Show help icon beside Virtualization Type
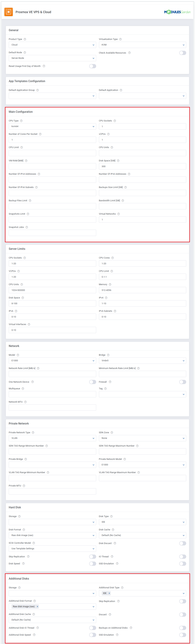The width and height of the screenshot is (196, 644). [120, 39]
